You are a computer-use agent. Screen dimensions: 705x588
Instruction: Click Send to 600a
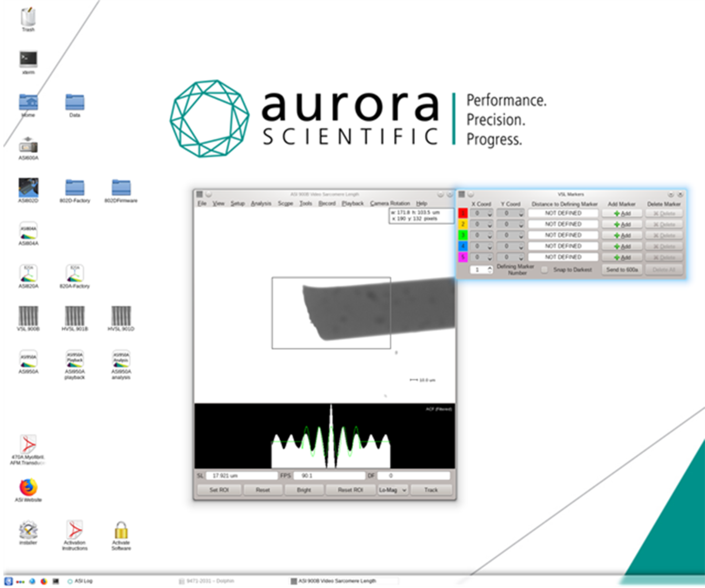pyautogui.click(x=622, y=270)
